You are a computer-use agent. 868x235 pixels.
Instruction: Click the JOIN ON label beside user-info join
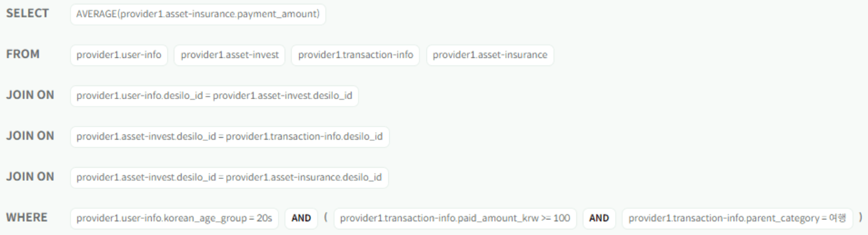[30, 95]
